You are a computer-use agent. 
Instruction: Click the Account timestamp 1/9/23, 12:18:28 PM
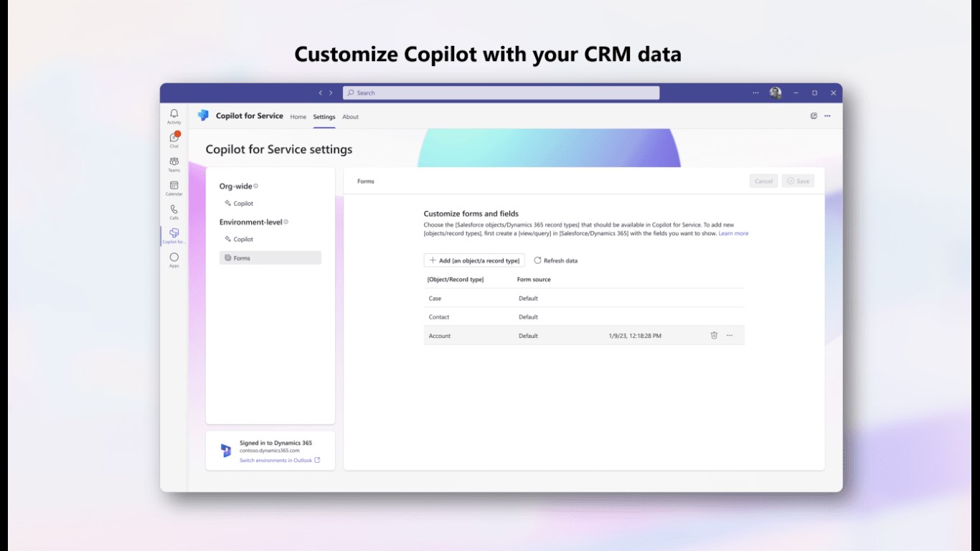click(635, 336)
